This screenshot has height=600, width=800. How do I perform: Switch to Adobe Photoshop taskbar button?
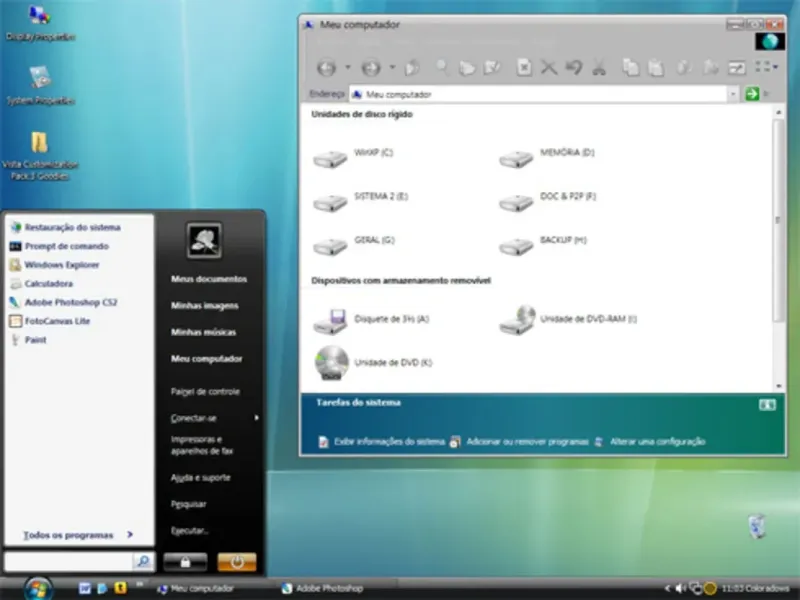[323, 588]
